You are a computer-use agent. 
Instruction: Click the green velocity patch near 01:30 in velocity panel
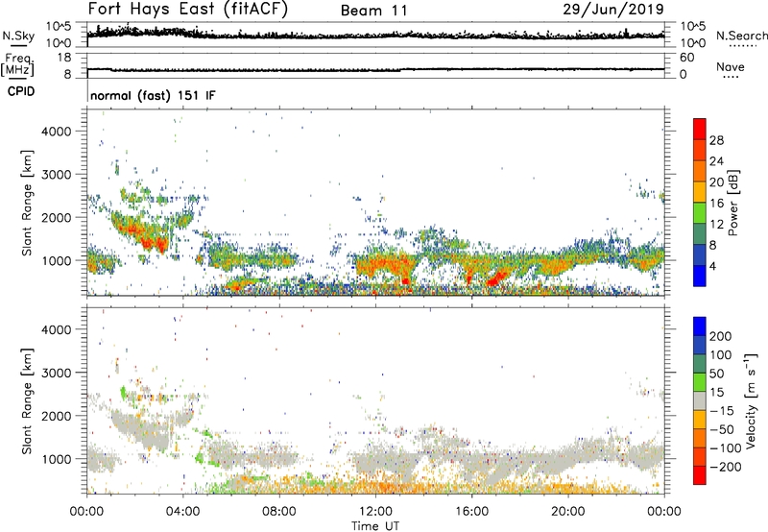[123, 393]
